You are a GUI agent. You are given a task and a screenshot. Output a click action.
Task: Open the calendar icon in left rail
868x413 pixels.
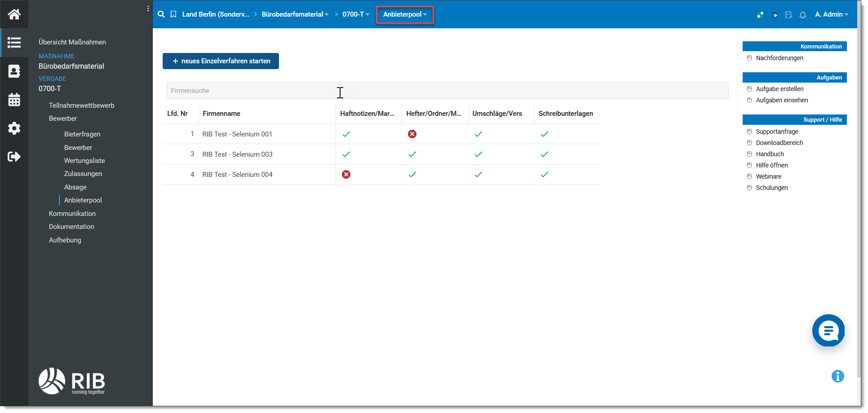pyautogui.click(x=14, y=100)
